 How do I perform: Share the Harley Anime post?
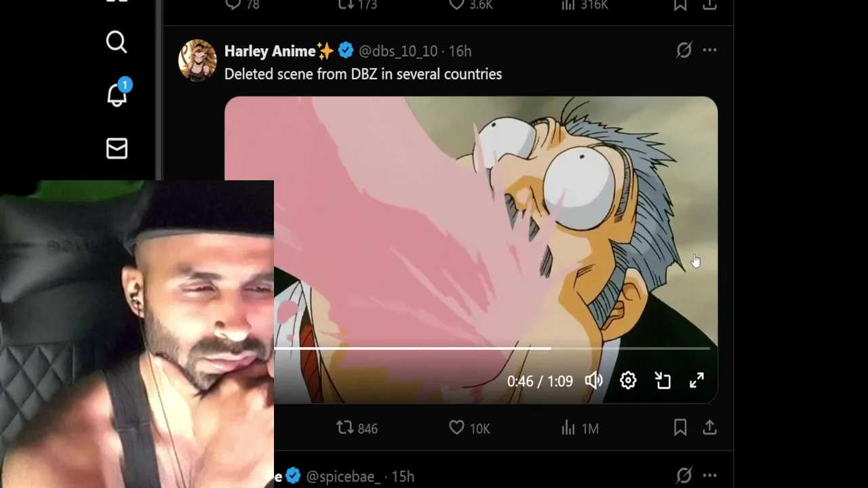[709, 428]
